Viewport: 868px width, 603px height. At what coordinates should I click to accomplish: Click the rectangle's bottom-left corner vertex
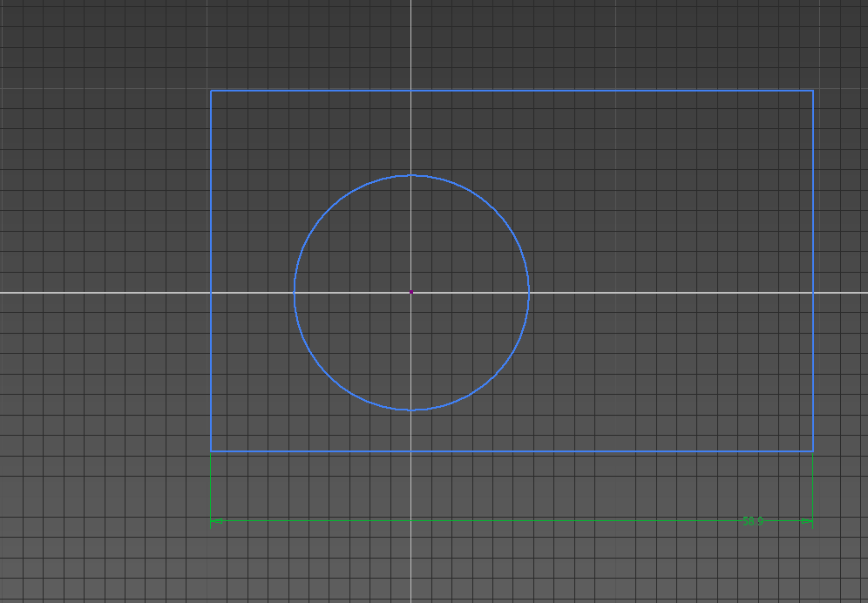(x=211, y=451)
